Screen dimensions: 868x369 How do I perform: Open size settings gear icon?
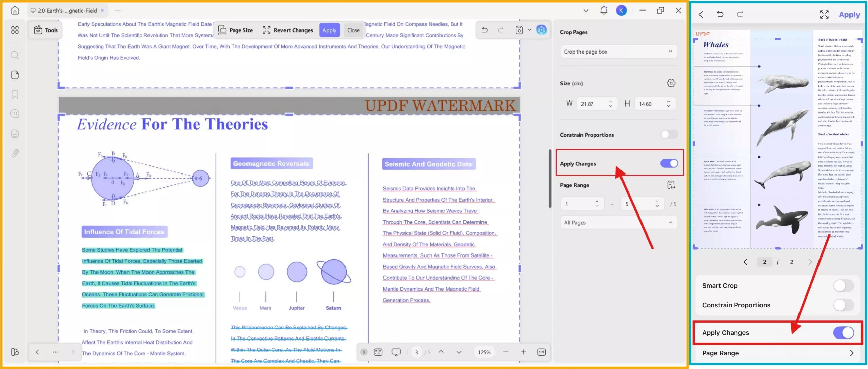pyautogui.click(x=671, y=83)
